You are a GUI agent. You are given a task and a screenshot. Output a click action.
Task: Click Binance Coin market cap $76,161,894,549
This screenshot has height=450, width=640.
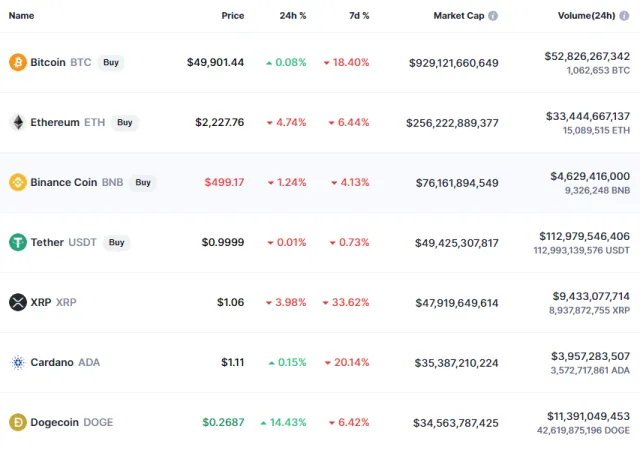point(457,183)
